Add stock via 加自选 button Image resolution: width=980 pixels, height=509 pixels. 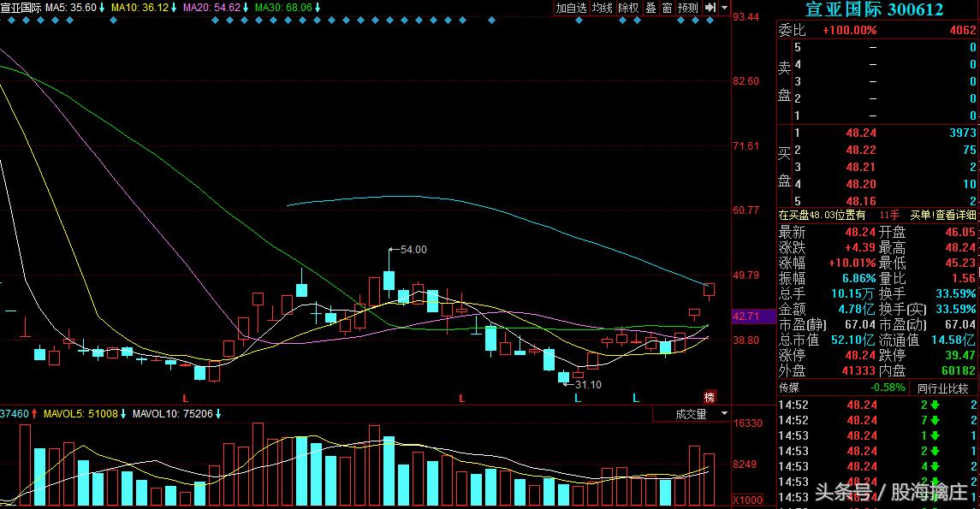(x=571, y=8)
